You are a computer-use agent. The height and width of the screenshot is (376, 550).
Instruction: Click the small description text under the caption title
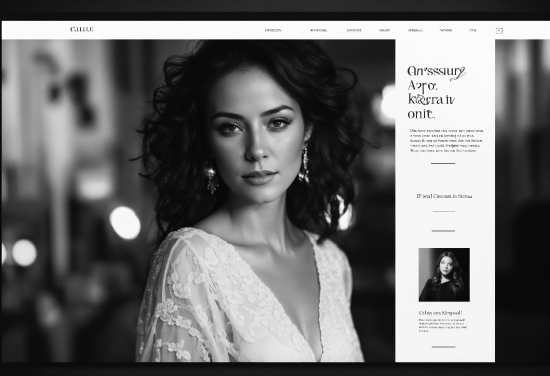[x=443, y=325]
